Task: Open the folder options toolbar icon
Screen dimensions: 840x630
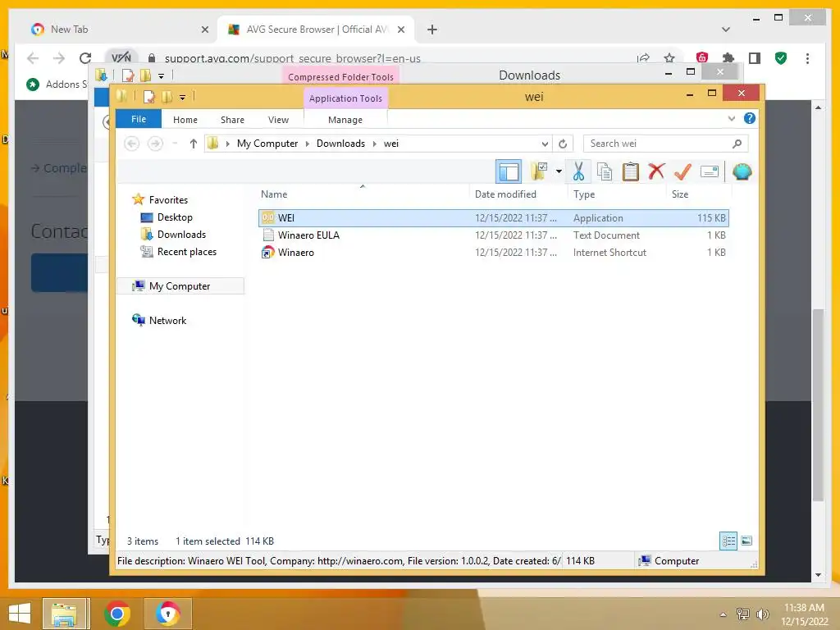Action: coord(539,172)
